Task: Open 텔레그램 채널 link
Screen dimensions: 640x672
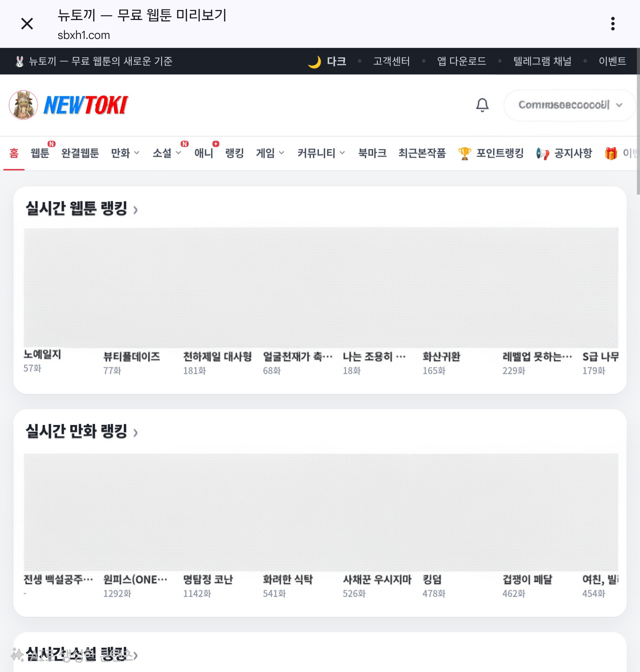Action: pyautogui.click(x=542, y=61)
